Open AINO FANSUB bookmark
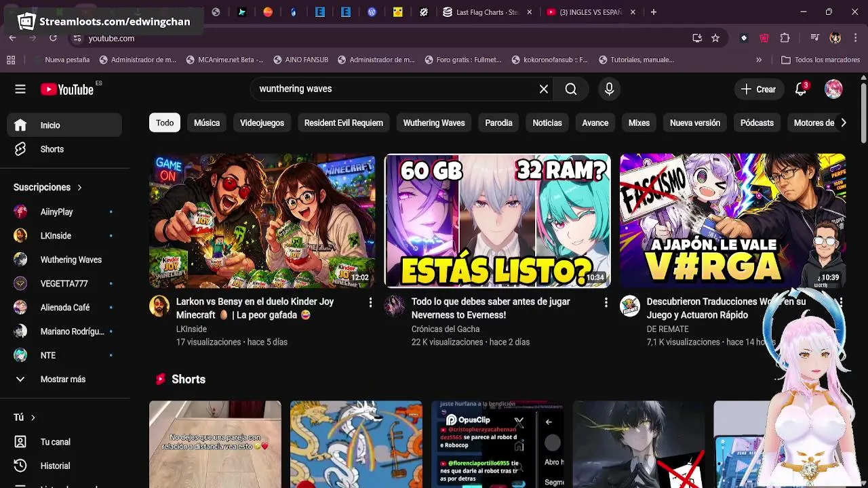 point(300,60)
